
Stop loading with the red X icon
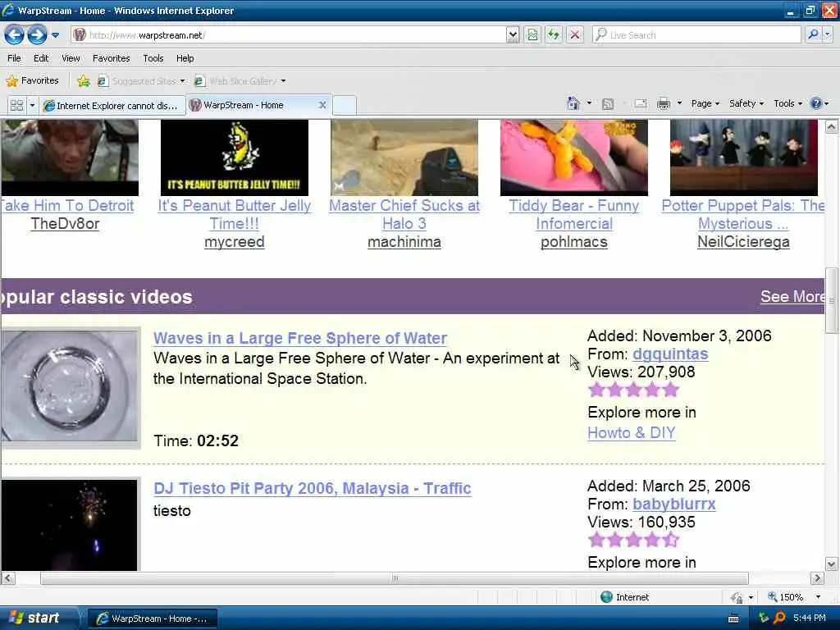(575, 35)
